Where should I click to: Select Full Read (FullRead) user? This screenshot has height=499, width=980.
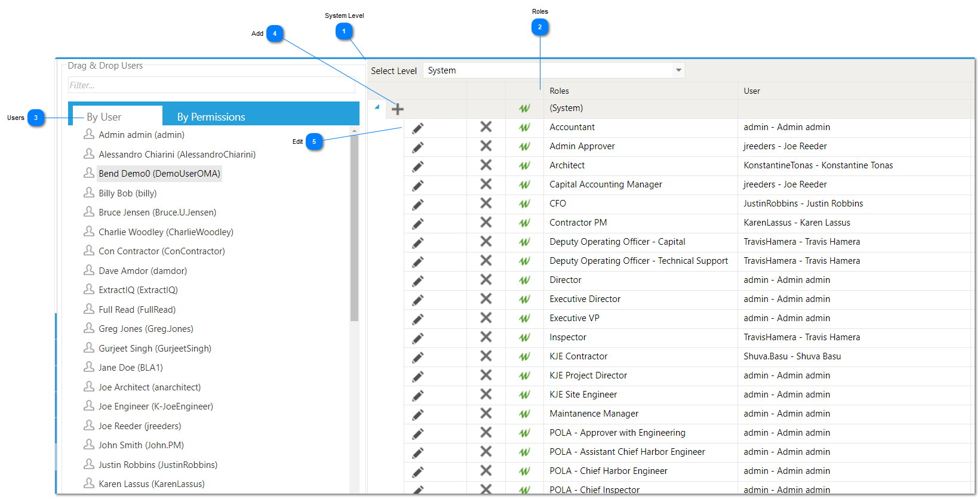pos(137,310)
